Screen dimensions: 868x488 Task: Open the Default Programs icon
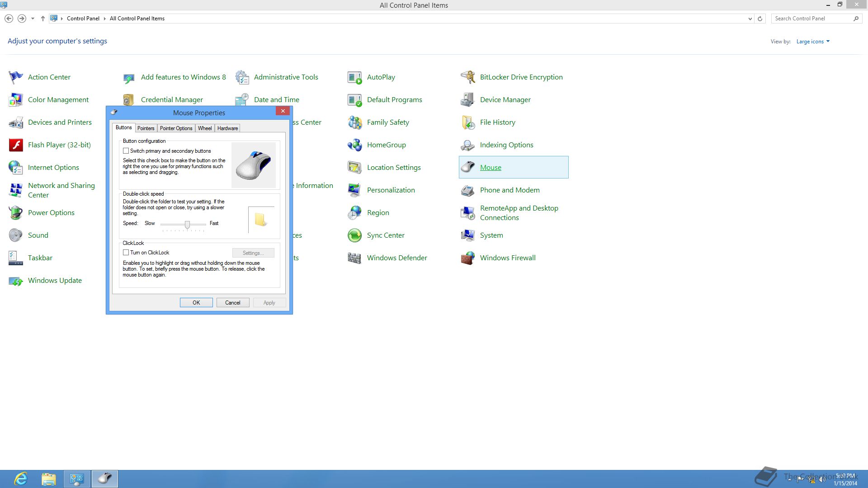click(x=355, y=100)
